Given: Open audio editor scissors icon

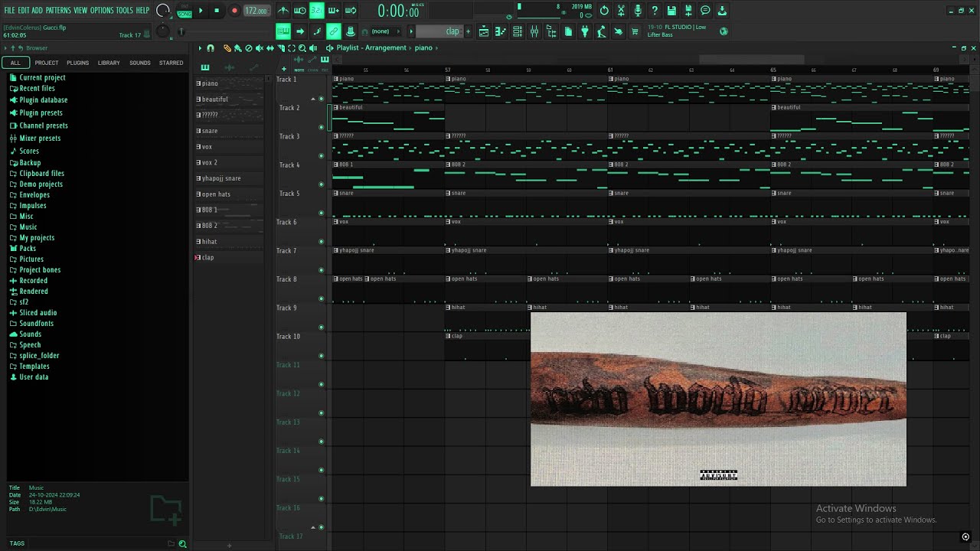Looking at the screenshot, I should (x=621, y=11).
